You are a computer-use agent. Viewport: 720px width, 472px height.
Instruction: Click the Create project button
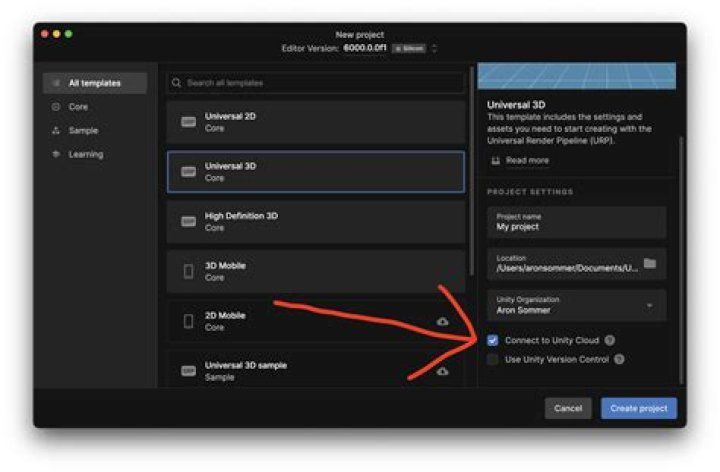point(639,408)
